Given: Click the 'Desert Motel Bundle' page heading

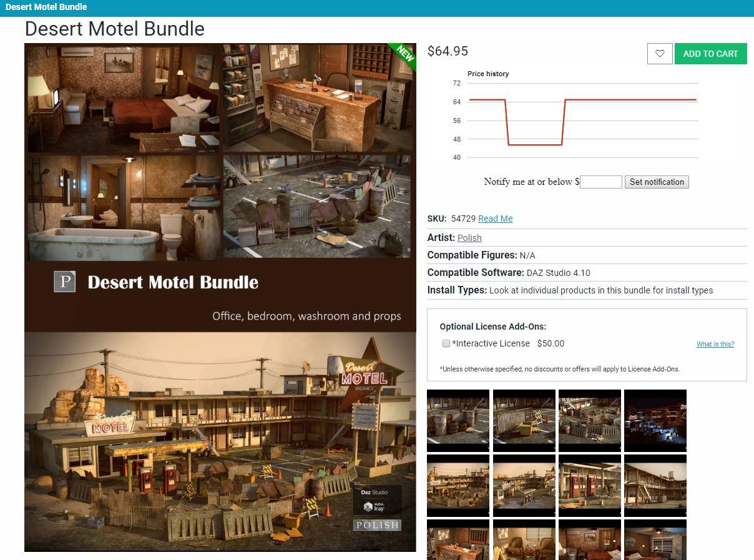Looking at the screenshot, I should coord(115,29).
